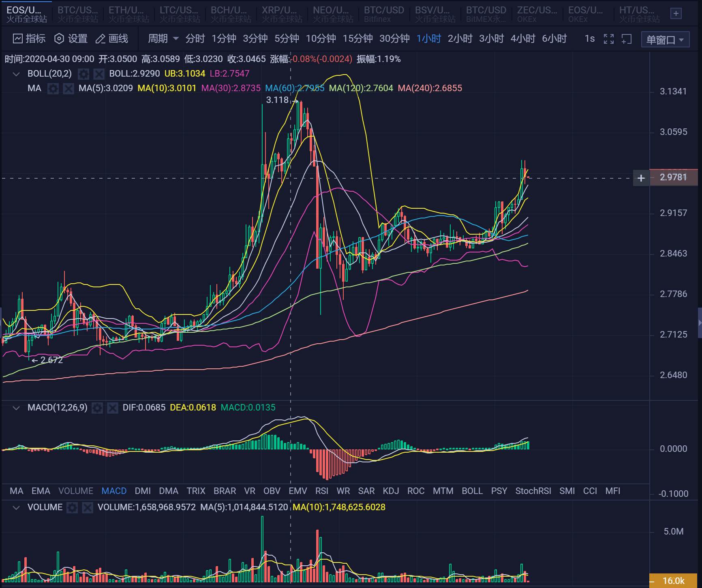Toggle the VOLUME indicator in bottom bar
The height and width of the screenshot is (588, 702).
(76, 491)
